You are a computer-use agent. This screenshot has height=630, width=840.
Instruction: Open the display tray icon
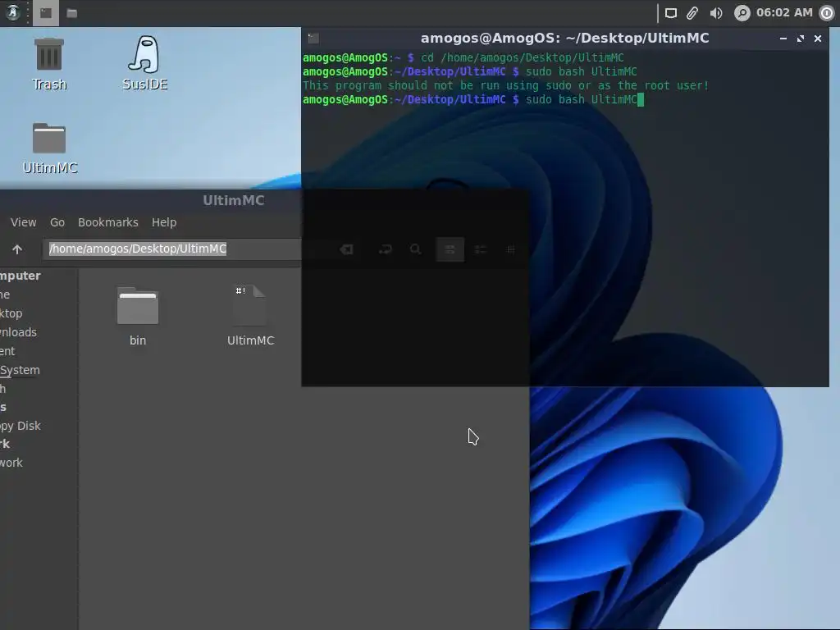pyautogui.click(x=671, y=13)
